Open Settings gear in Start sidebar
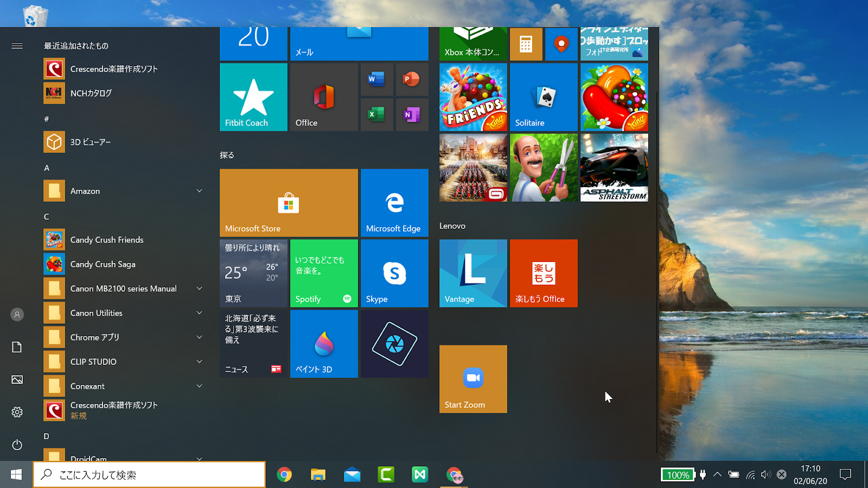Viewport: 868px width, 488px height. [17, 412]
